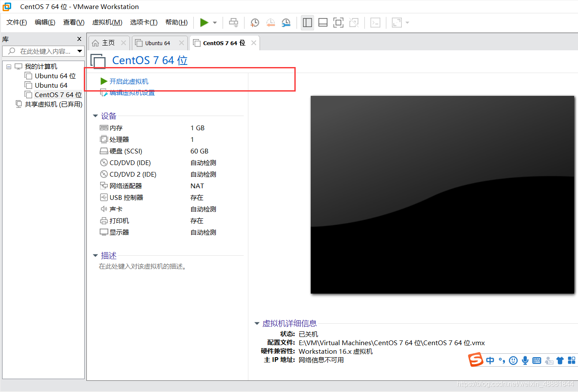Viewport: 578px width, 392px height.
Task: Collapse the 描述 section
Action: click(x=95, y=256)
